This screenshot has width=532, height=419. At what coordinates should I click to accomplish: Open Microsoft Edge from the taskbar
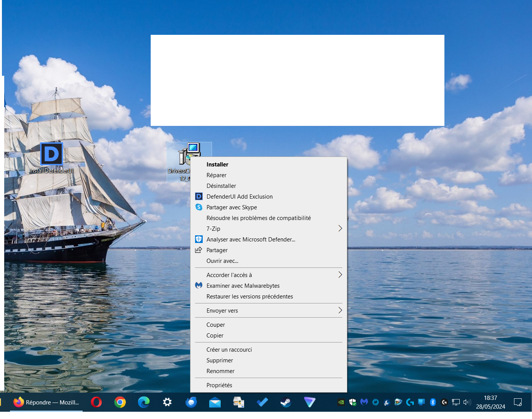pyautogui.click(x=144, y=402)
